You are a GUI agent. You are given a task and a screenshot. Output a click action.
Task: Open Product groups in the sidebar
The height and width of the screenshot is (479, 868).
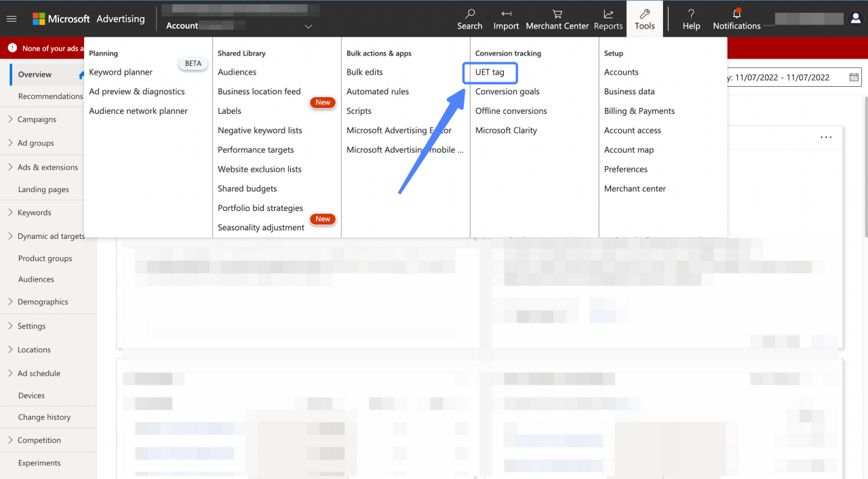tap(45, 258)
